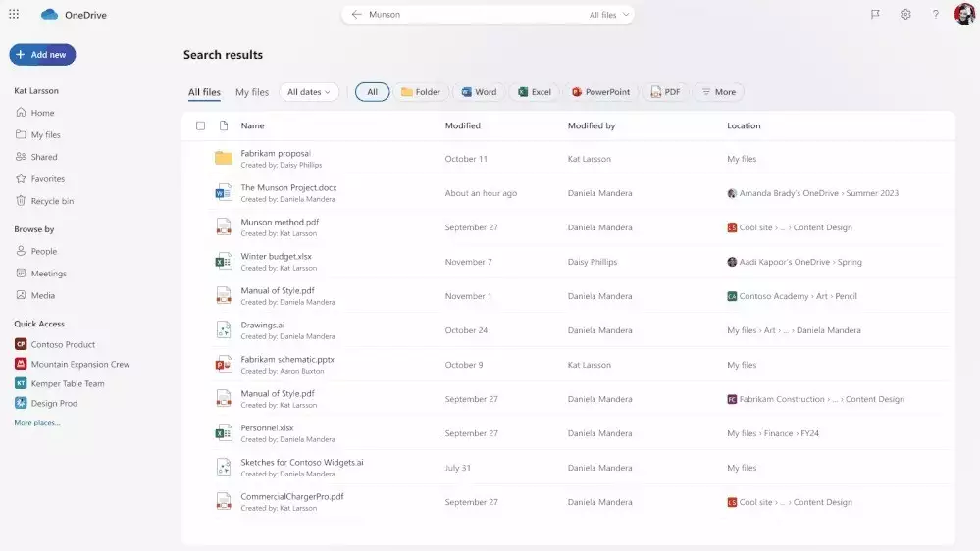Open Aadi Kapoor's OneDrive Spring location
Viewport: 980px width, 551px height.
point(795,262)
